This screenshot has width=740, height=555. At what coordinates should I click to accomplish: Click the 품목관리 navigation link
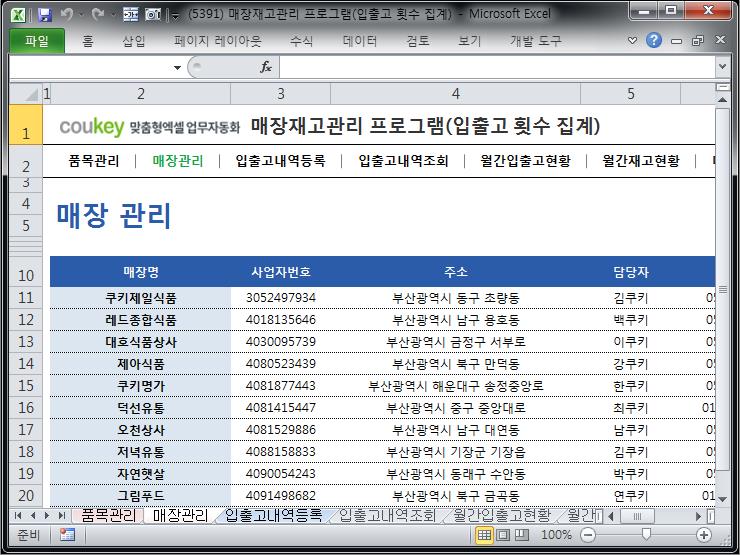(x=94, y=161)
